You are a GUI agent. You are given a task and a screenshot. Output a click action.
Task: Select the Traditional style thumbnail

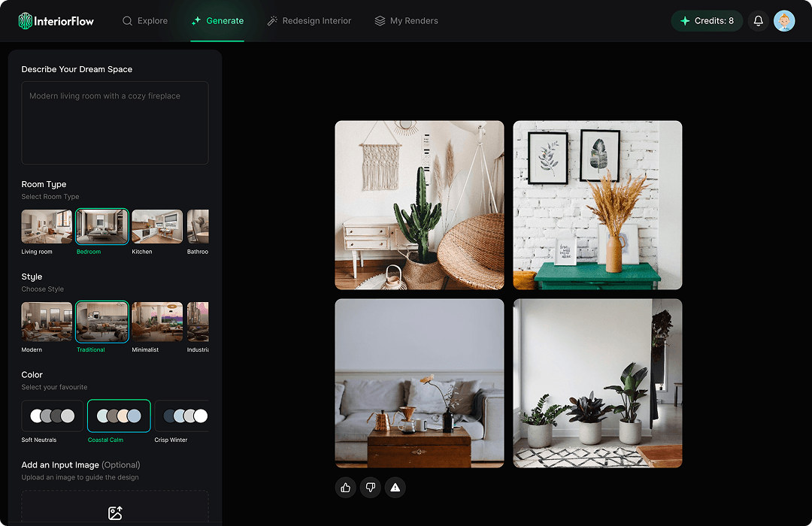[101, 319]
